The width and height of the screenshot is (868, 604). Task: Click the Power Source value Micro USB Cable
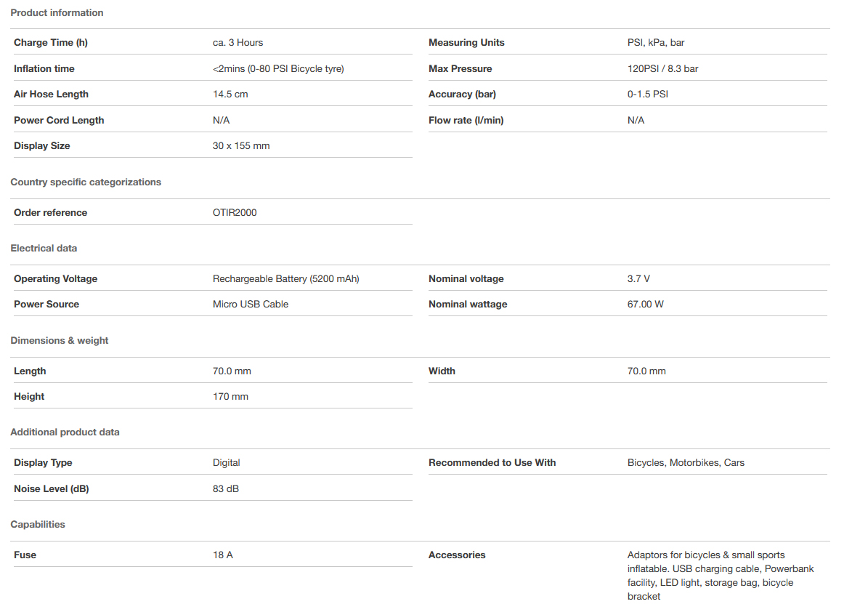click(x=251, y=304)
